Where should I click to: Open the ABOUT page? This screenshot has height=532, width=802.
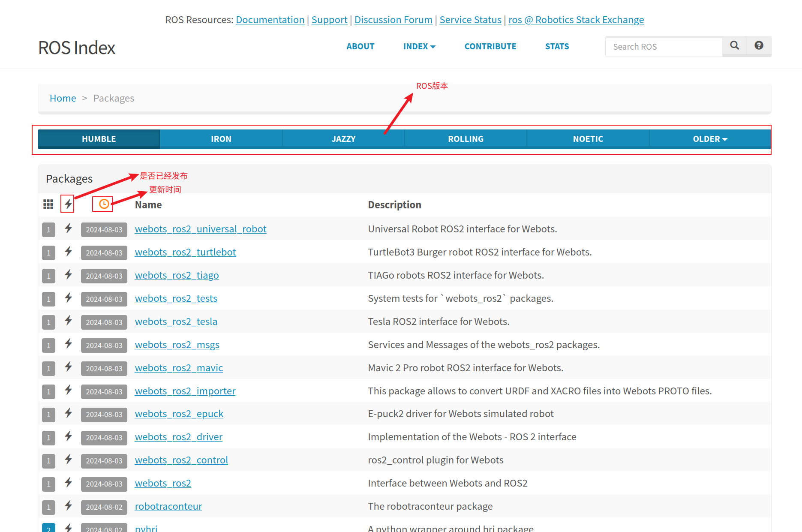pos(360,46)
